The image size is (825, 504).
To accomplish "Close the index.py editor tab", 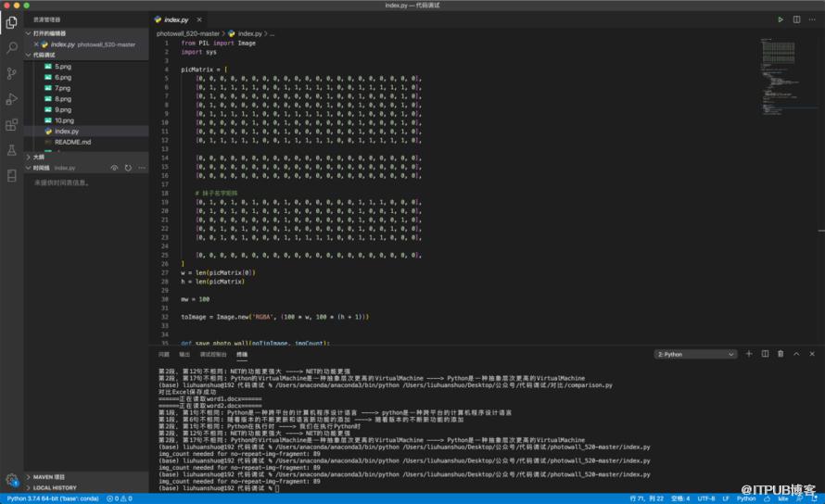I will (x=199, y=19).
